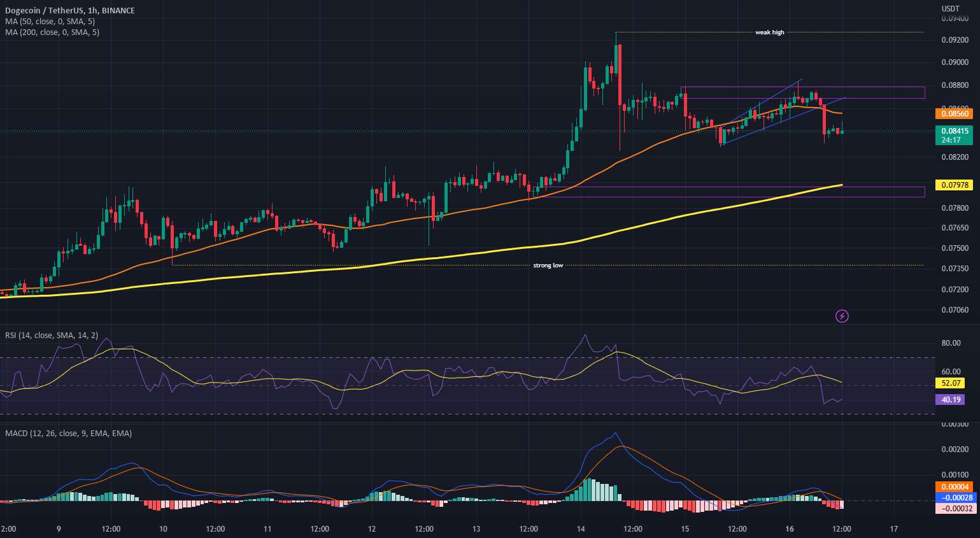The width and height of the screenshot is (980, 538).
Task: Click the purple lightning bolt icon
Action: (842, 316)
